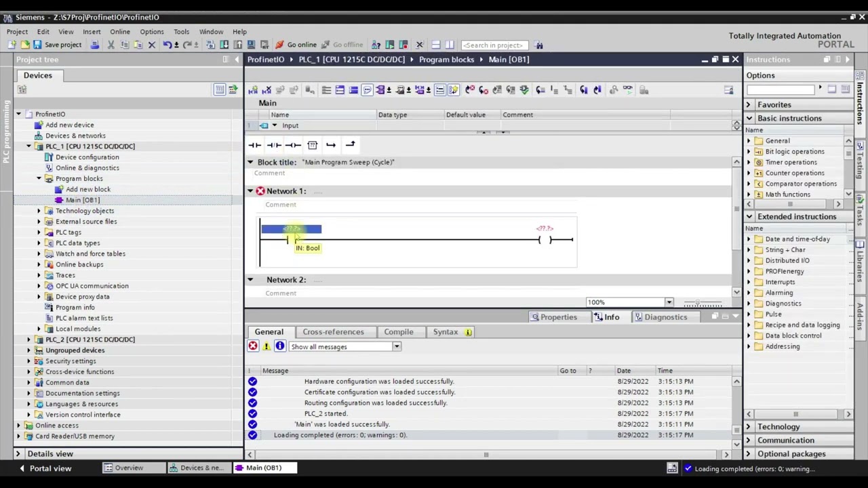The width and height of the screenshot is (868, 488).
Task: Collapse the Program blocks folder
Action: tap(39, 179)
